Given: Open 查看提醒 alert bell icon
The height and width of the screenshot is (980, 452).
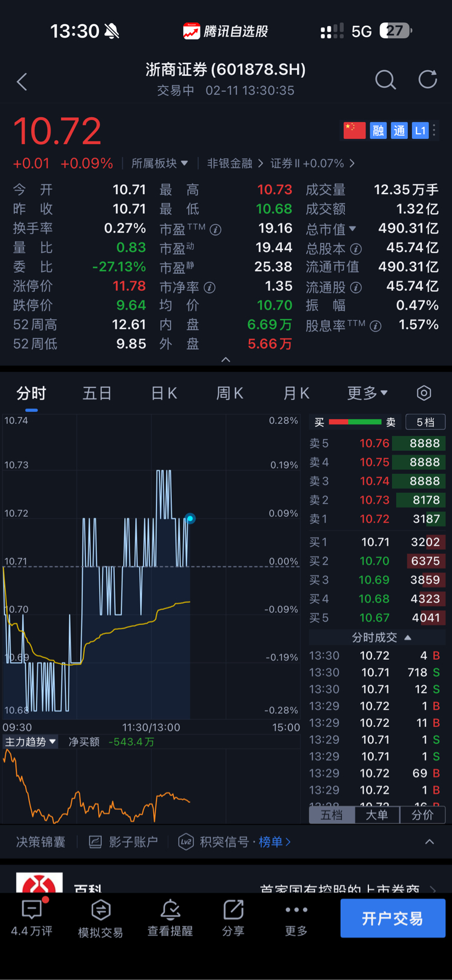Looking at the screenshot, I should [170, 910].
